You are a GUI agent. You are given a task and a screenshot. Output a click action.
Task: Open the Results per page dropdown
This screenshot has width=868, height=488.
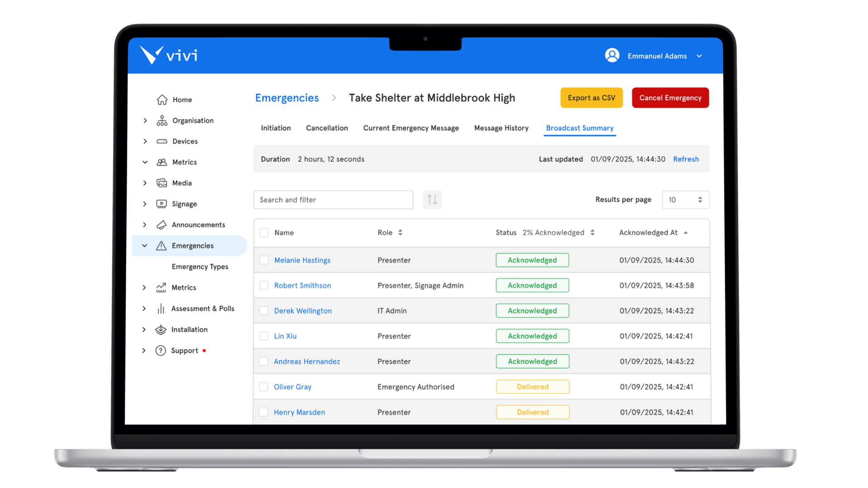pos(685,200)
